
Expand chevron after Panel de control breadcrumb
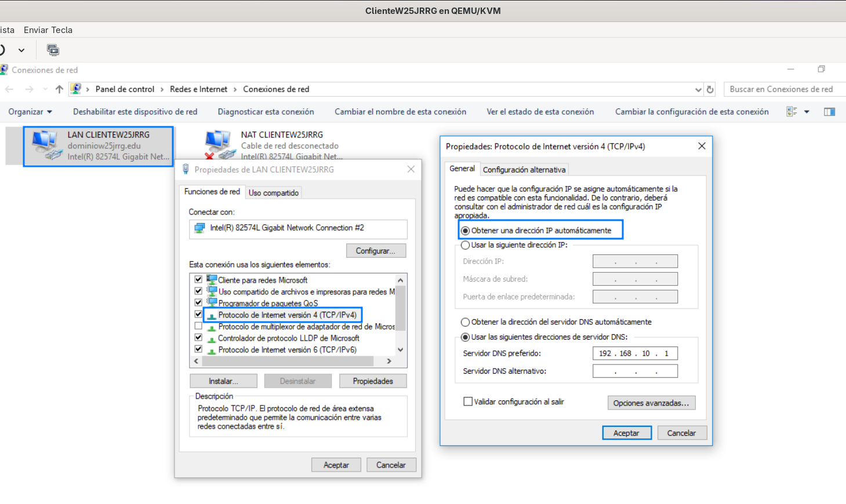[162, 89]
